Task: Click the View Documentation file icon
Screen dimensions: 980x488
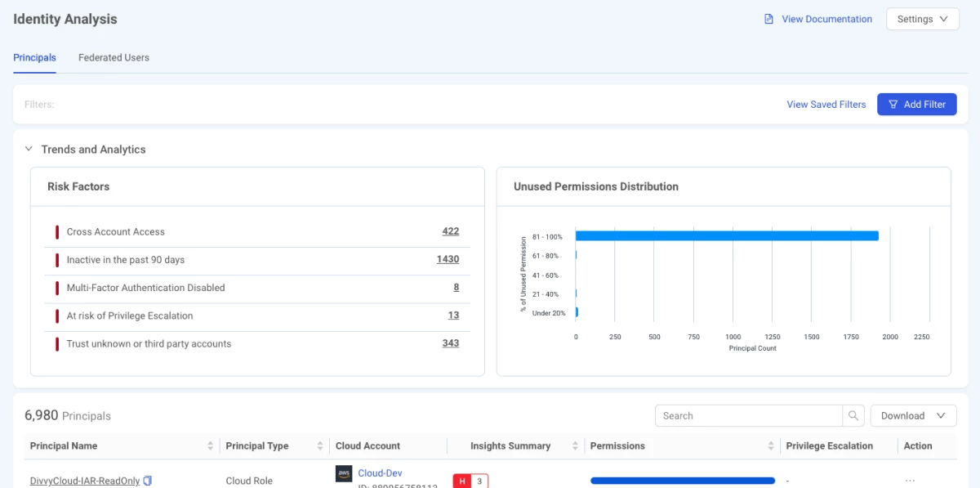Action: tap(768, 19)
